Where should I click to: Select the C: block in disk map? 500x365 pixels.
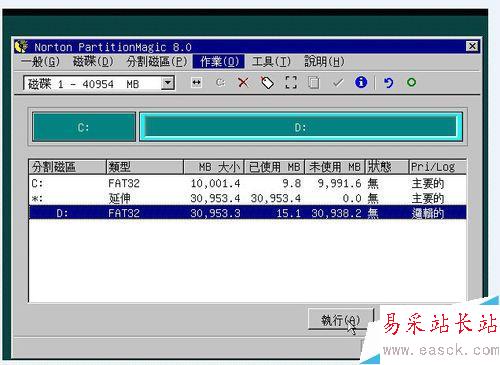(x=84, y=127)
